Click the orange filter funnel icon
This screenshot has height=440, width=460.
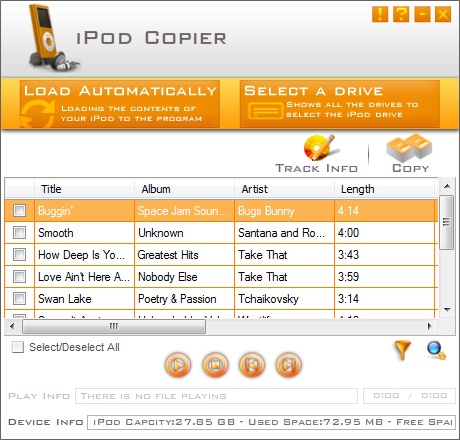pos(403,350)
